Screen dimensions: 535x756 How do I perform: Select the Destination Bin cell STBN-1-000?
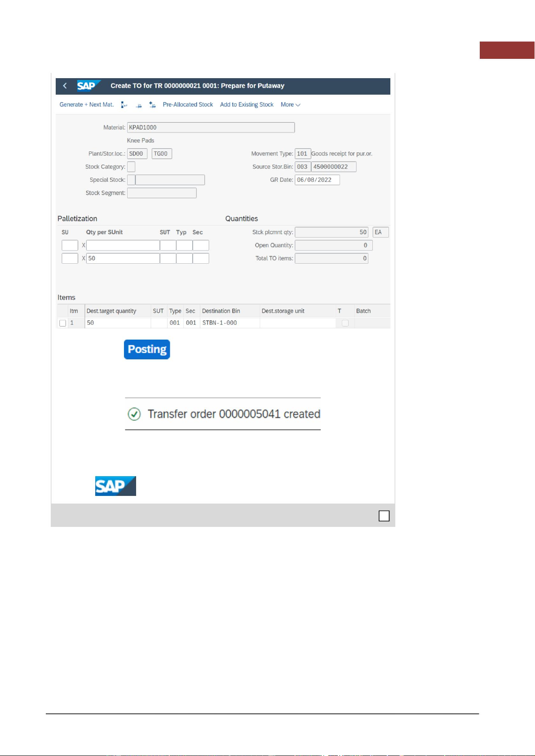[x=229, y=323]
